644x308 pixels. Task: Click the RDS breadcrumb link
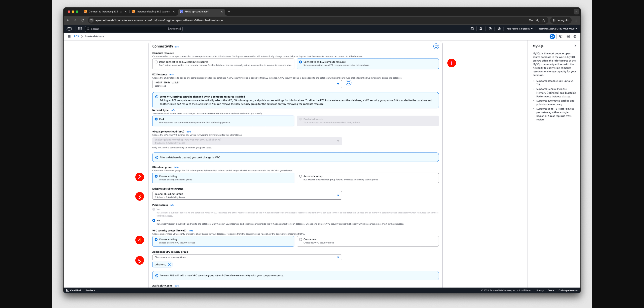(x=76, y=36)
